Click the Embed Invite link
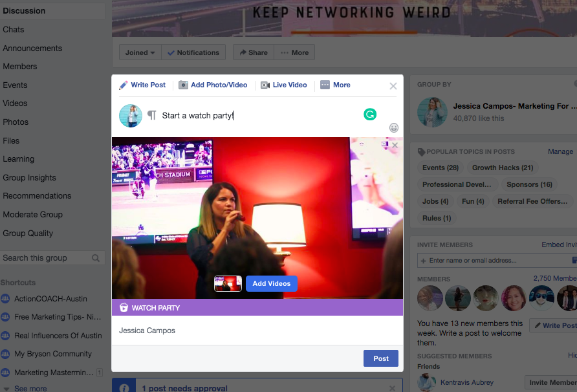The image size is (577, 392). (559, 245)
